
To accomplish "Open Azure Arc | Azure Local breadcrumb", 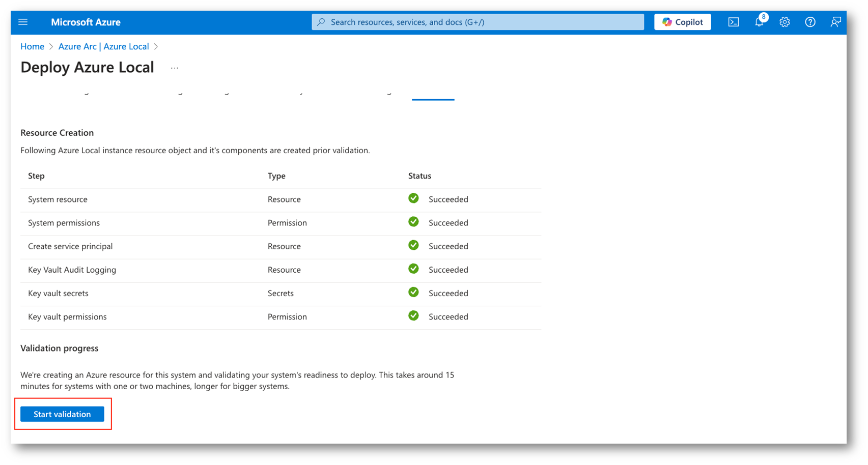I will point(103,46).
